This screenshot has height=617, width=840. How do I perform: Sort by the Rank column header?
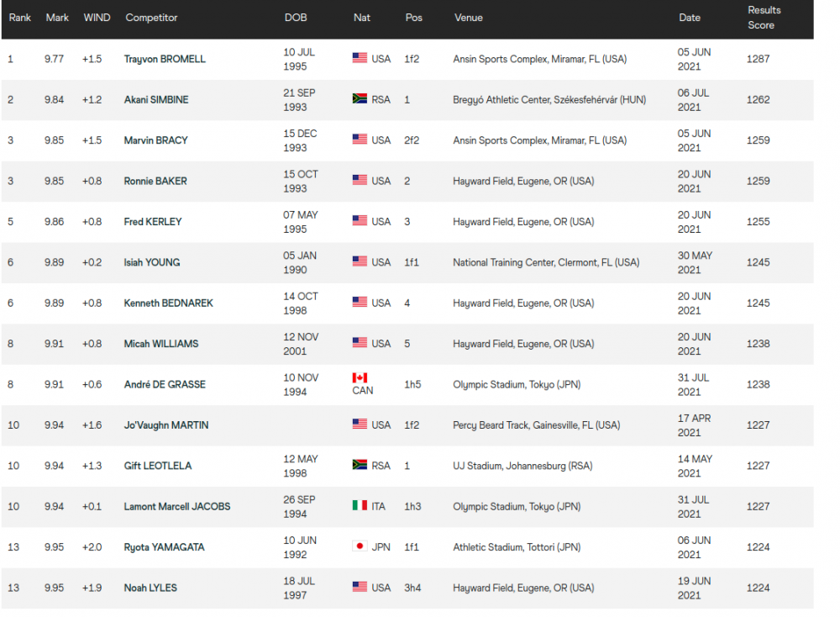[20, 18]
